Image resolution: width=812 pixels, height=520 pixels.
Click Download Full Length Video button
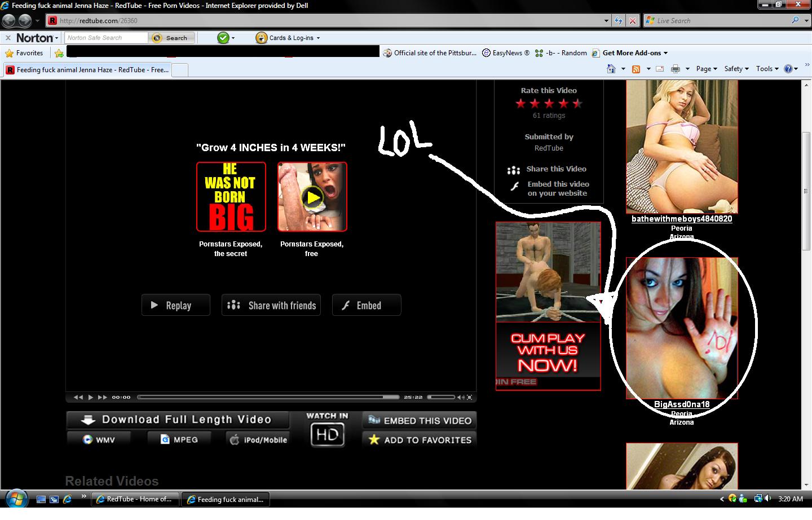click(178, 420)
